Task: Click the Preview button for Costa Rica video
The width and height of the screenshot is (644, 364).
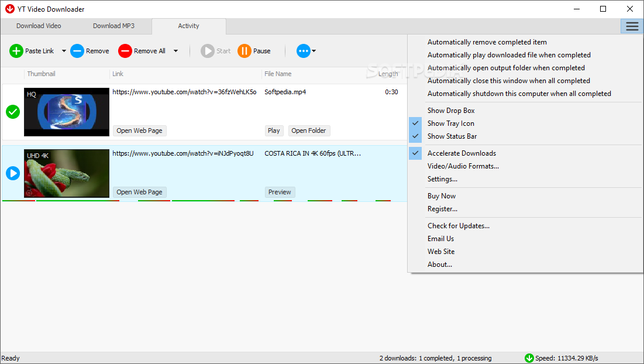Action: coord(280,193)
